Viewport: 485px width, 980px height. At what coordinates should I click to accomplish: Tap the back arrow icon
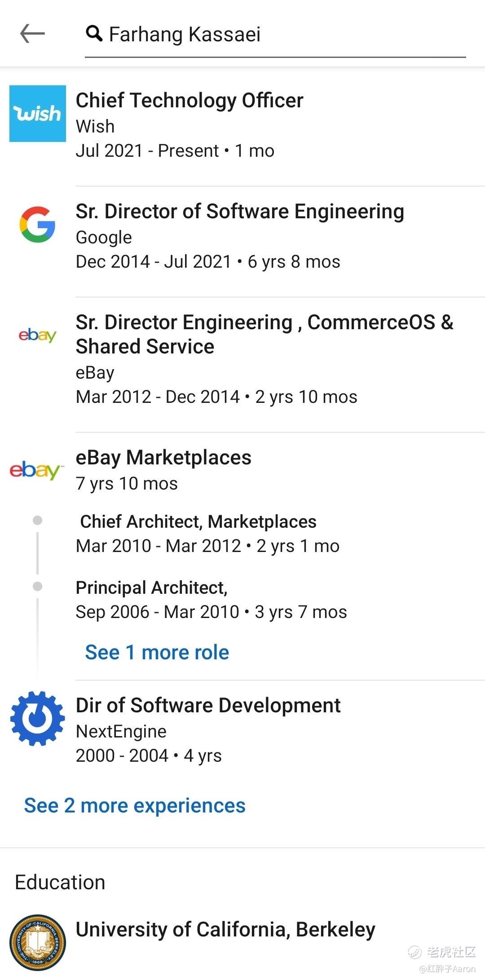pos(32,34)
